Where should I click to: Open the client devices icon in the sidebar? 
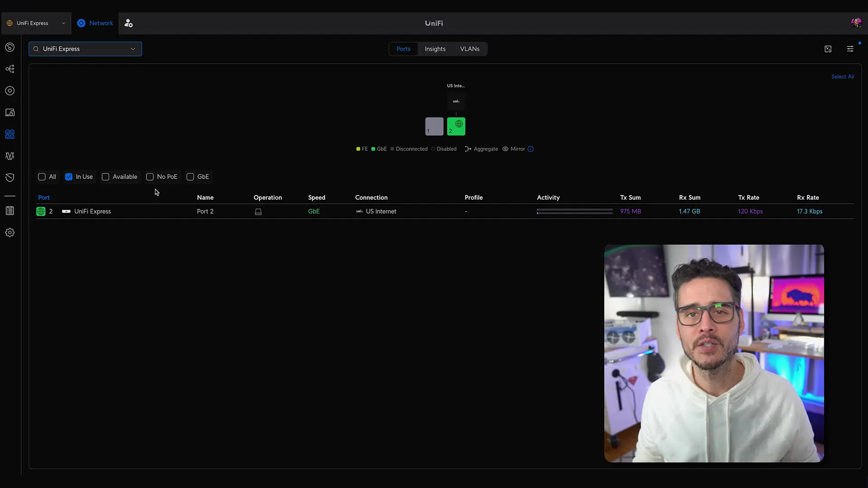point(10,113)
